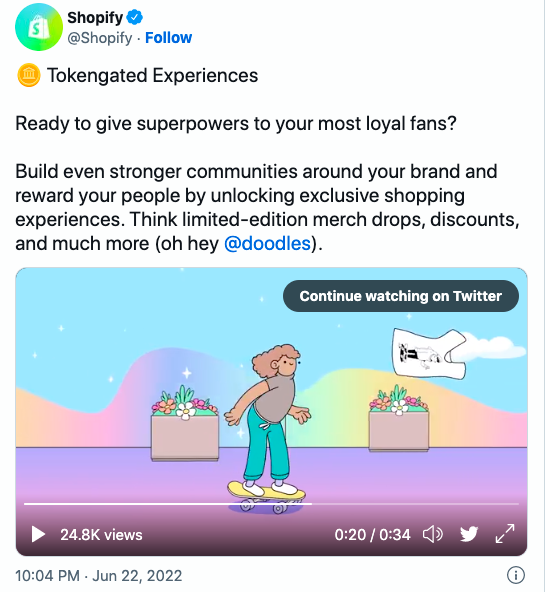Viewport: 545px width, 592px height.
Task: Open the tweet info icon
Action: [x=516, y=575]
